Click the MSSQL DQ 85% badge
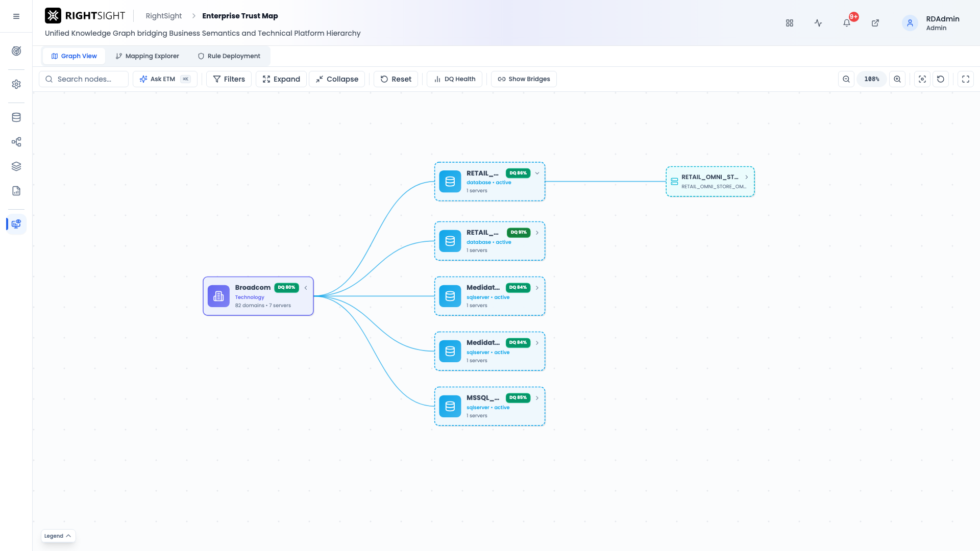 518,398
